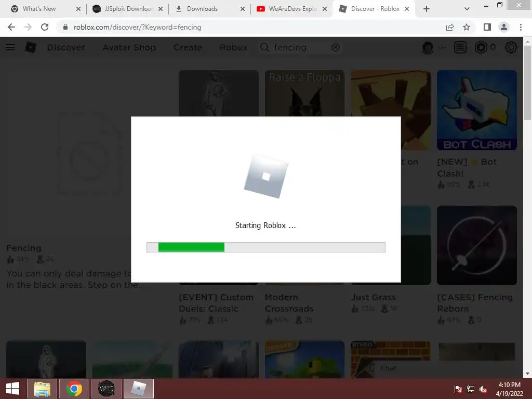The height and width of the screenshot is (399, 532).
Task: Open the [CASES] Fencing Reborn thumbnail
Action: pos(477,245)
